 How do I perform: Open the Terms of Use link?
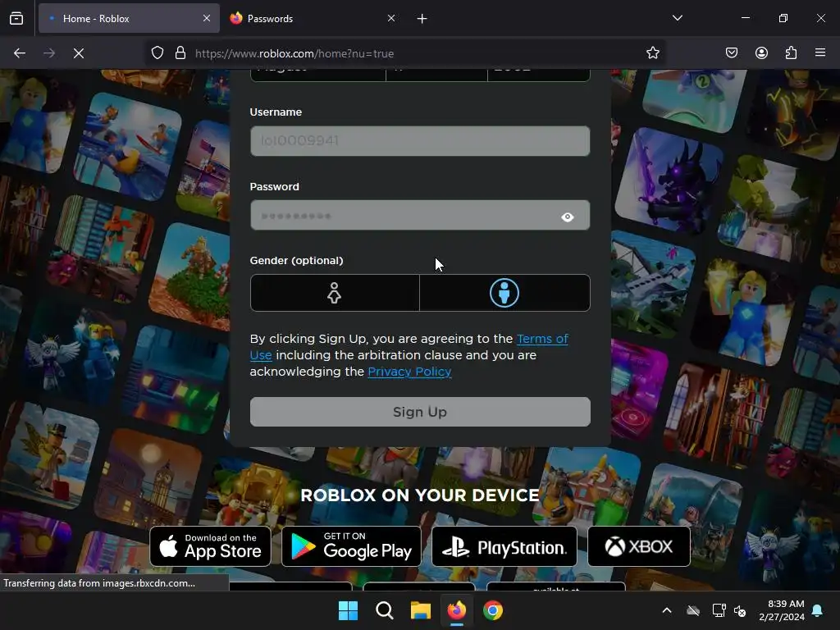542,339
